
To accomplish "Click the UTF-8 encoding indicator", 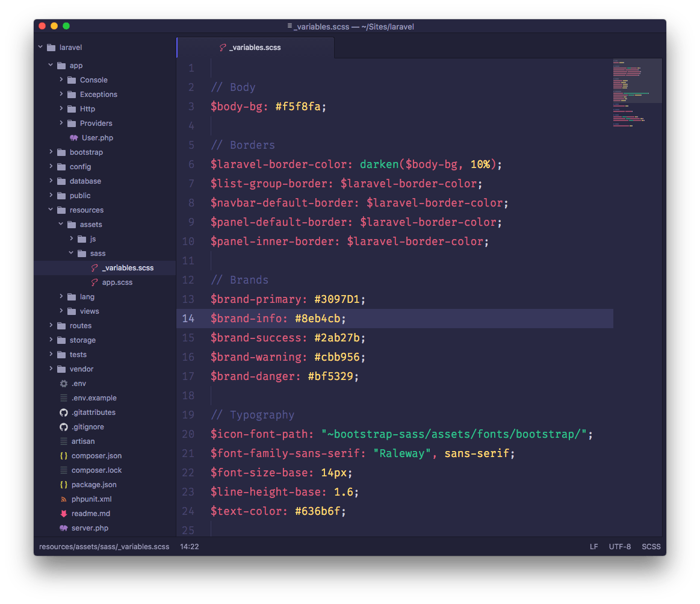I will (x=620, y=546).
